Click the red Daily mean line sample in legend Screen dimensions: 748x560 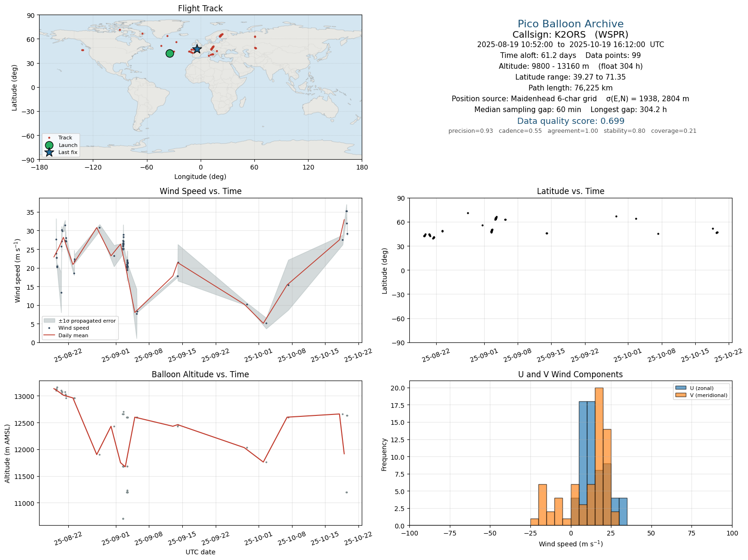[x=49, y=335]
